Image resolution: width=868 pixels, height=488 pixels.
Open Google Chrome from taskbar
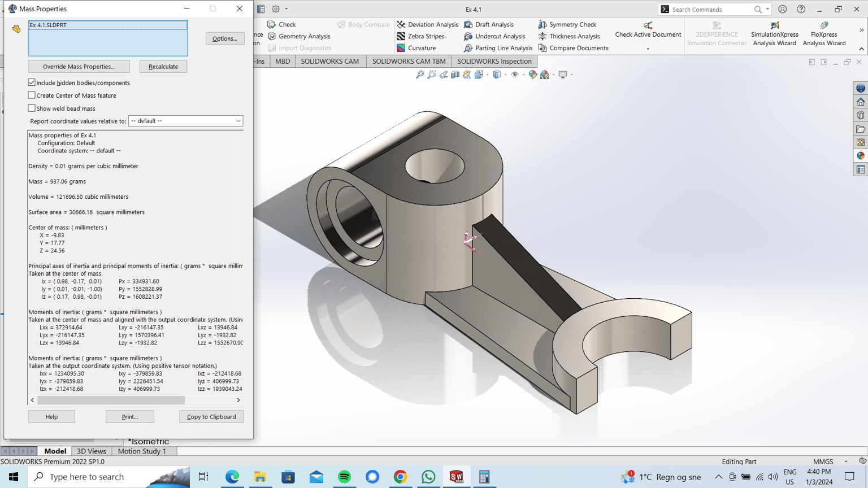pos(400,477)
